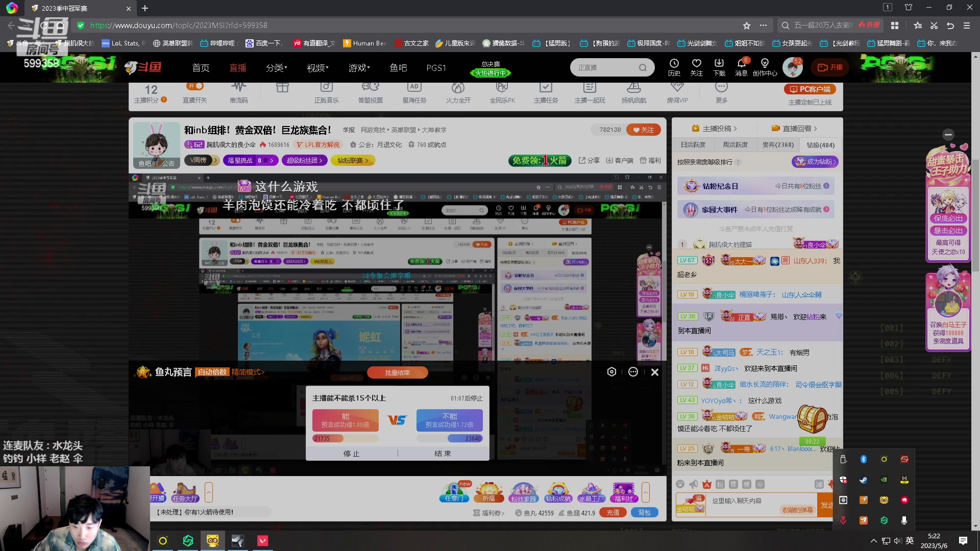Open the 房间VIP diamond tool
The height and width of the screenshot is (551, 980).
coord(677,93)
